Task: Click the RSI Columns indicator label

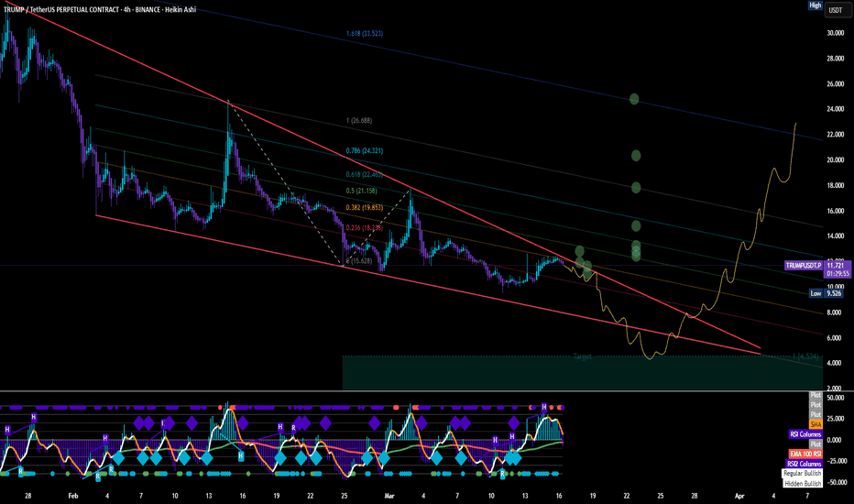Action: pyautogui.click(x=805, y=434)
